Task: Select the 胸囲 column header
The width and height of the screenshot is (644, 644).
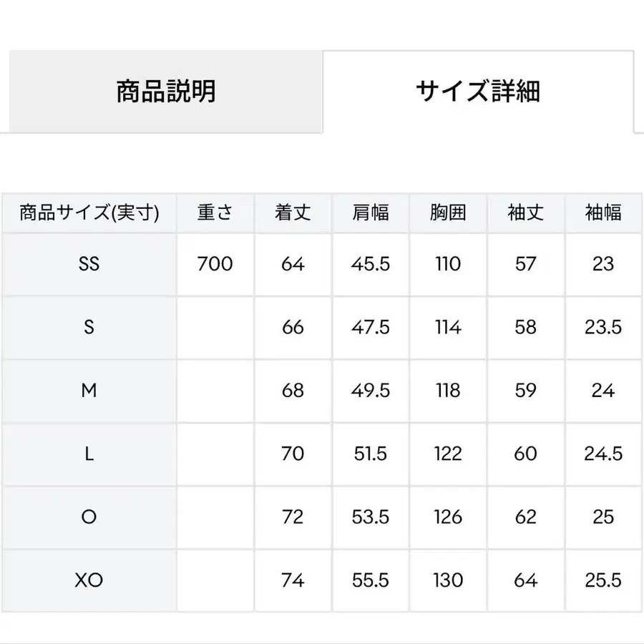Action: [x=447, y=213]
